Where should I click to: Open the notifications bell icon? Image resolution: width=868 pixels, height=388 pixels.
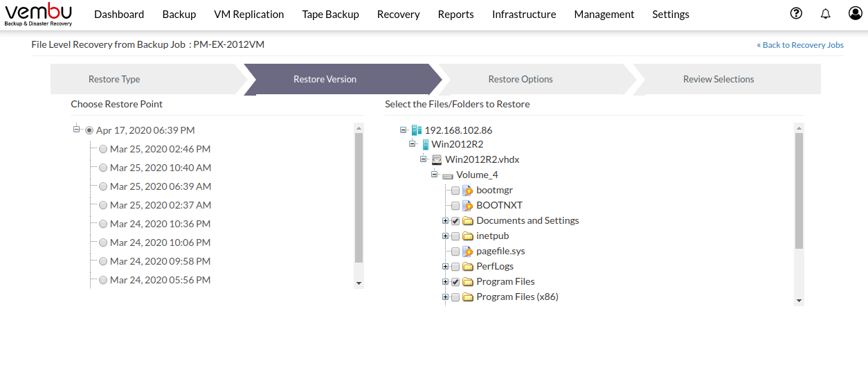[825, 13]
